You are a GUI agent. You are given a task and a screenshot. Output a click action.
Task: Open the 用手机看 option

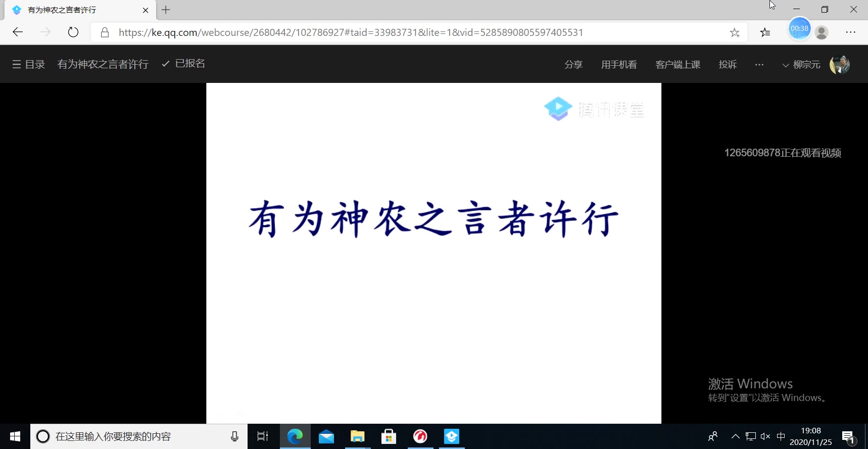[x=619, y=64]
